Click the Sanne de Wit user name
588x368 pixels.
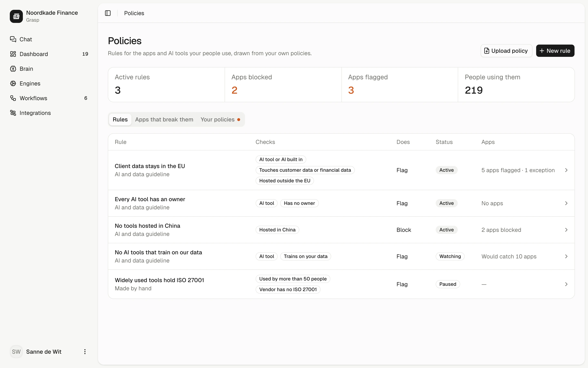click(44, 352)
